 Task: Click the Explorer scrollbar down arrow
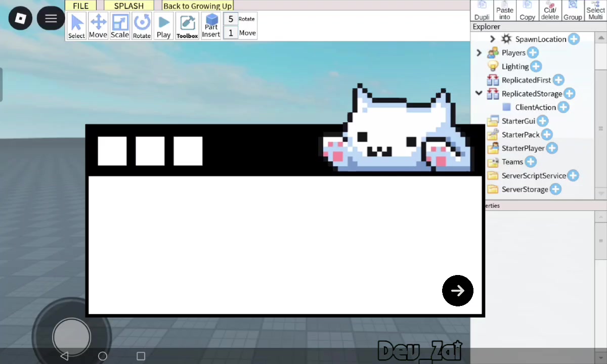click(x=601, y=193)
